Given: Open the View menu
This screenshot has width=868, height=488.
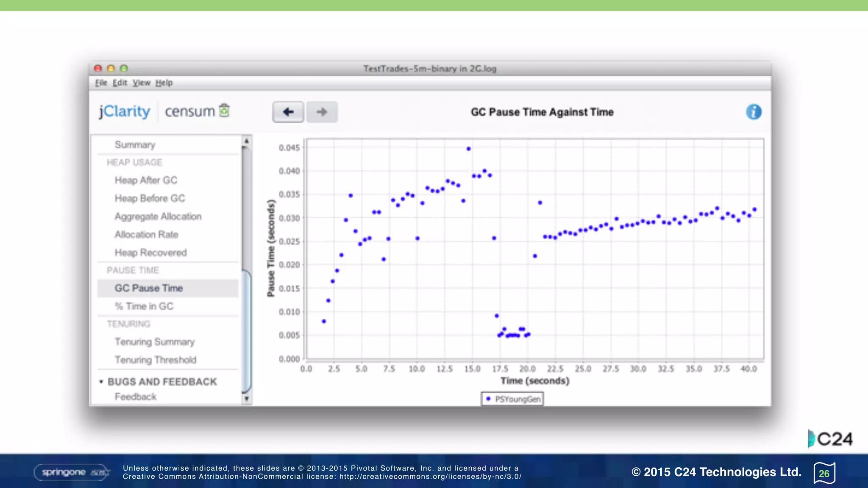Looking at the screenshot, I should 141,83.
